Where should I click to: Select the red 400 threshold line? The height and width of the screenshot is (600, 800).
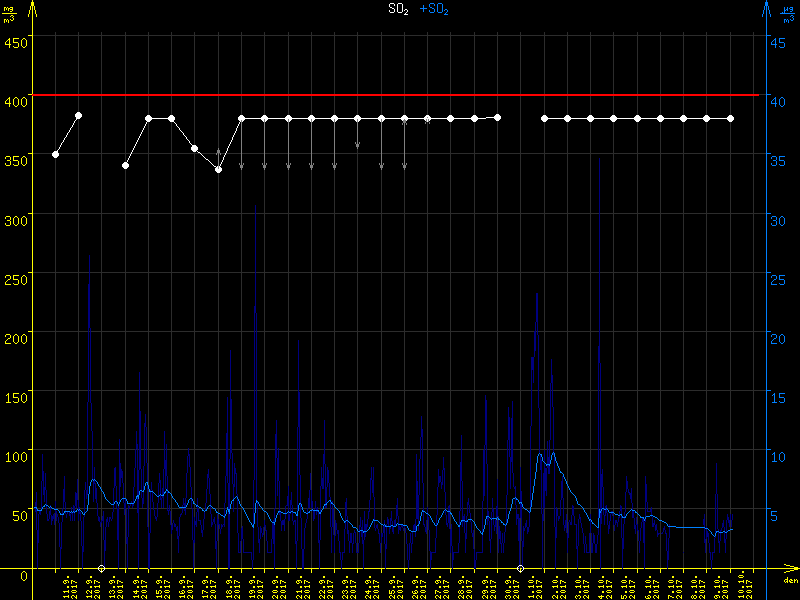coord(400,95)
